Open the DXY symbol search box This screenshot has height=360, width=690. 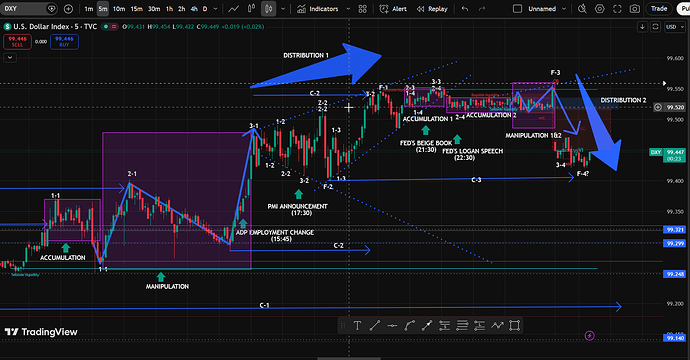(x=29, y=9)
